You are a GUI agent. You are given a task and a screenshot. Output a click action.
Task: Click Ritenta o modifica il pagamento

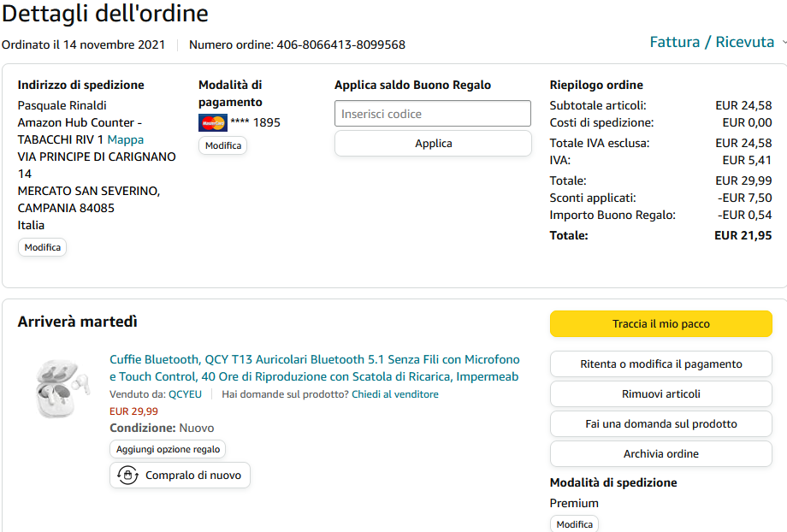pyautogui.click(x=660, y=364)
